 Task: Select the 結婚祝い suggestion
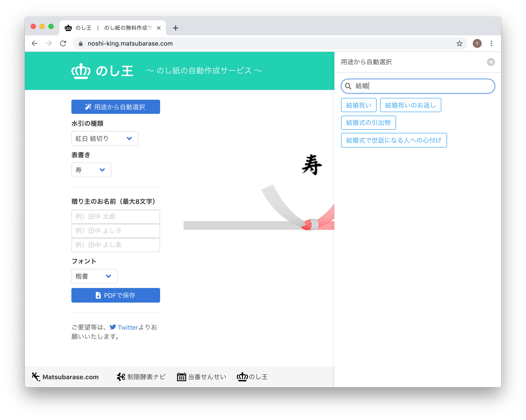359,105
